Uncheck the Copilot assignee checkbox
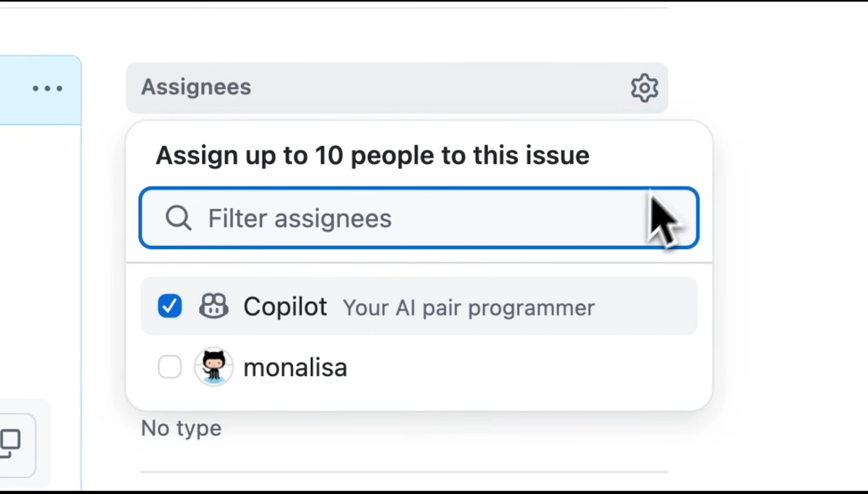The height and width of the screenshot is (494, 868). 170,307
